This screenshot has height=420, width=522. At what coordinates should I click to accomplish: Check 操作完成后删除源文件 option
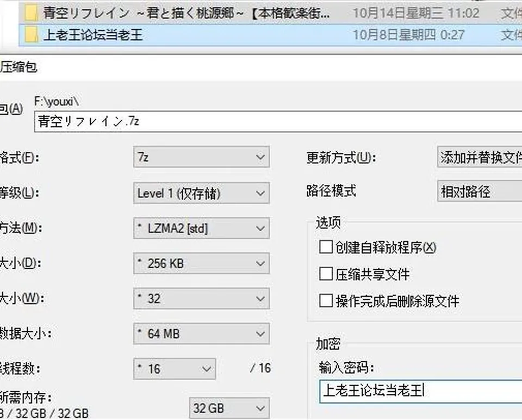[x=326, y=301]
